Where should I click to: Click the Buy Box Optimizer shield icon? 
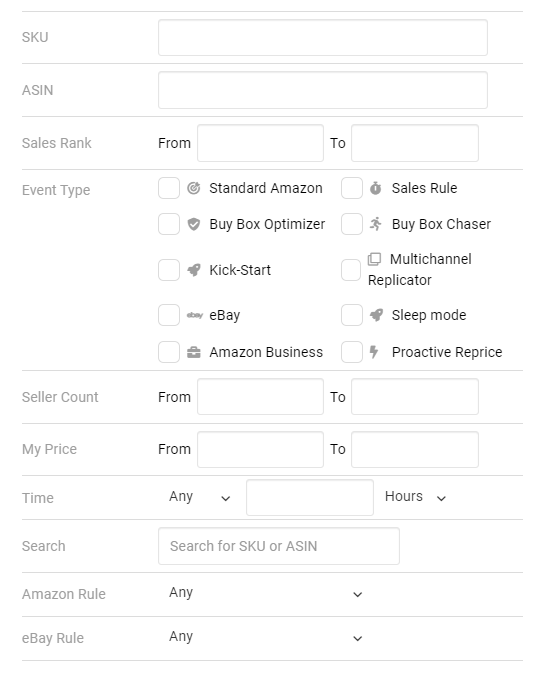pyautogui.click(x=194, y=225)
